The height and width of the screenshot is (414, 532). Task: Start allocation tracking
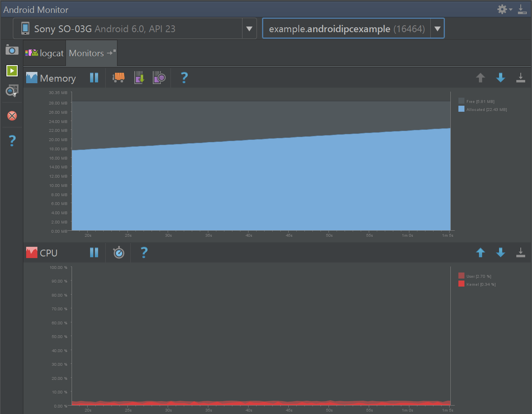pyautogui.click(x=159, y=77)
